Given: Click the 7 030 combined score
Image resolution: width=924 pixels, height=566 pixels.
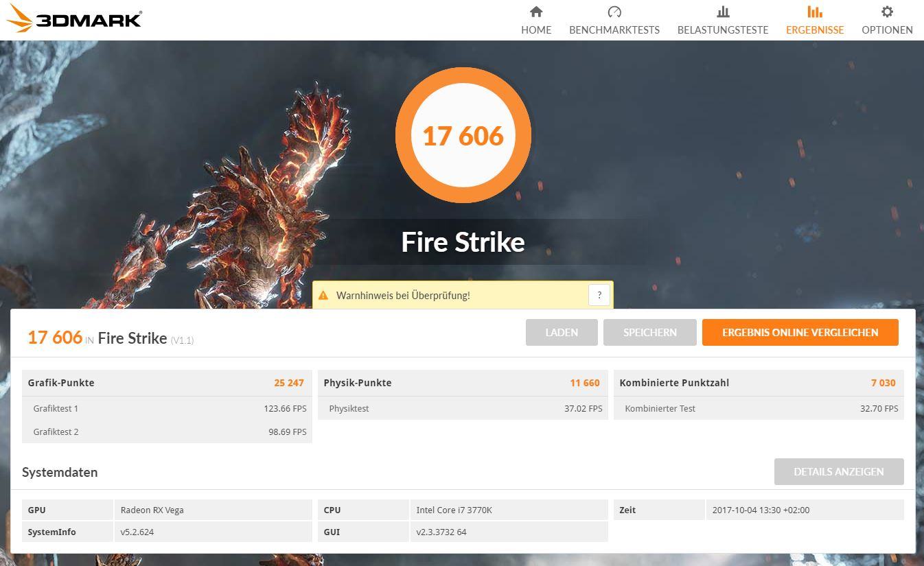Looking at the screenshot, I should click(x=883, y=383).
